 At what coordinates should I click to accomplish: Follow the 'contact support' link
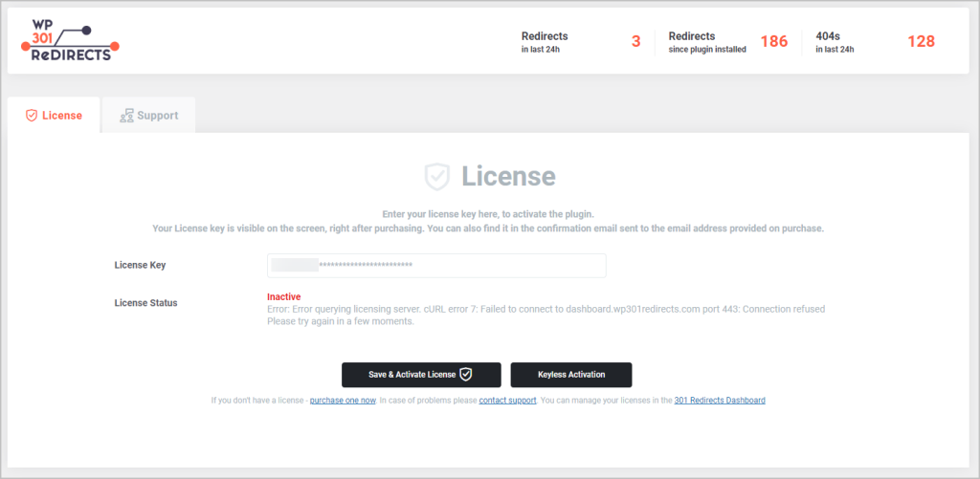click(x=507, y=401)
